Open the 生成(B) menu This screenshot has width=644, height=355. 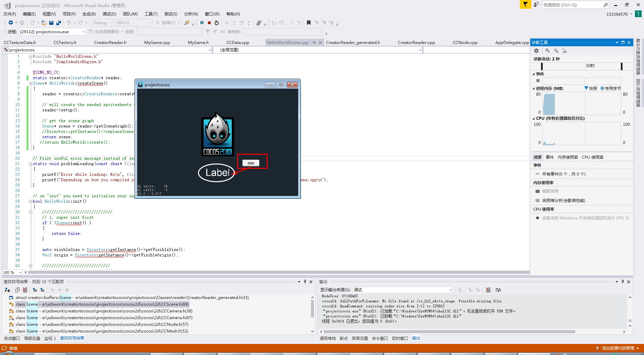tap(89, 14)
